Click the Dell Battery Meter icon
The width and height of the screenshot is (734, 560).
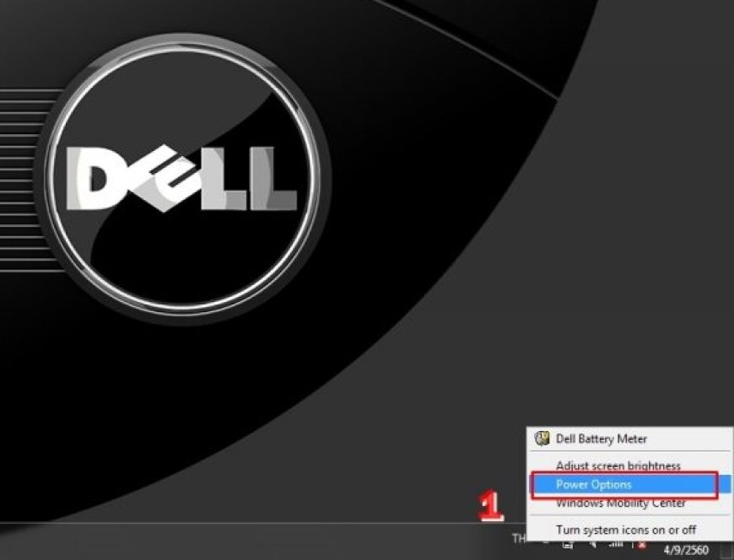pos(542,439)
